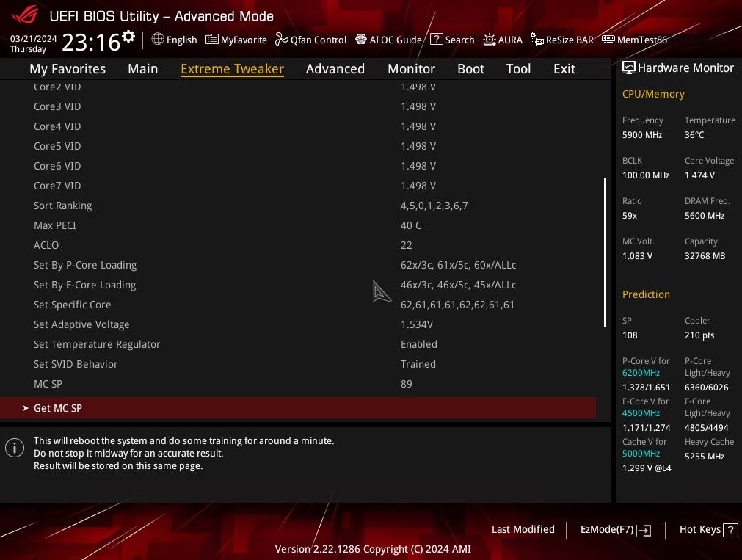Image resolution: width=742 pixels, height=560 pixels.
Task: Select the Core4 VID row
Action: click(x=298, y=126)
